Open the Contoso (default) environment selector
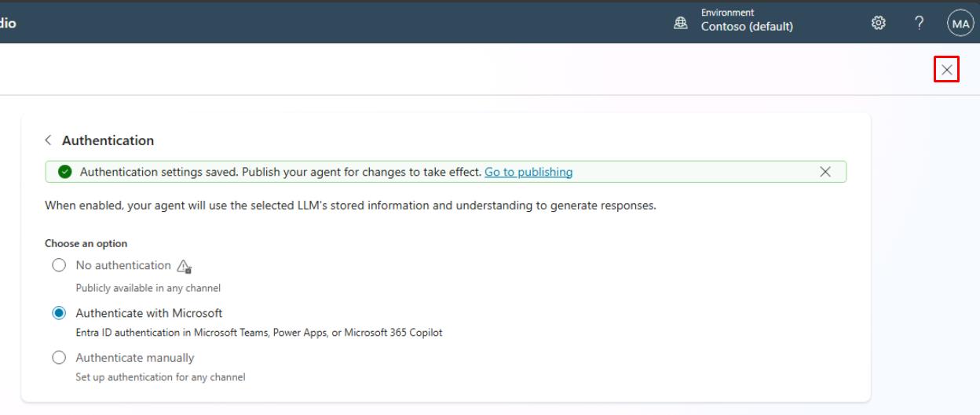The image size is (980, 415). (746, 26)
